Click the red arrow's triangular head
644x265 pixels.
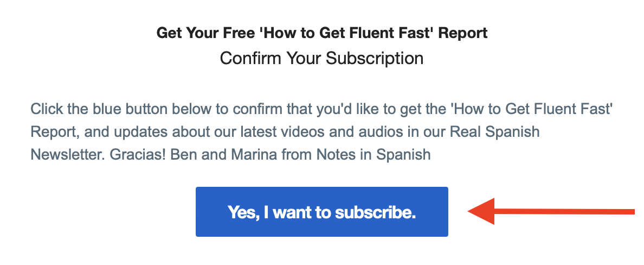tap(481, 211)
